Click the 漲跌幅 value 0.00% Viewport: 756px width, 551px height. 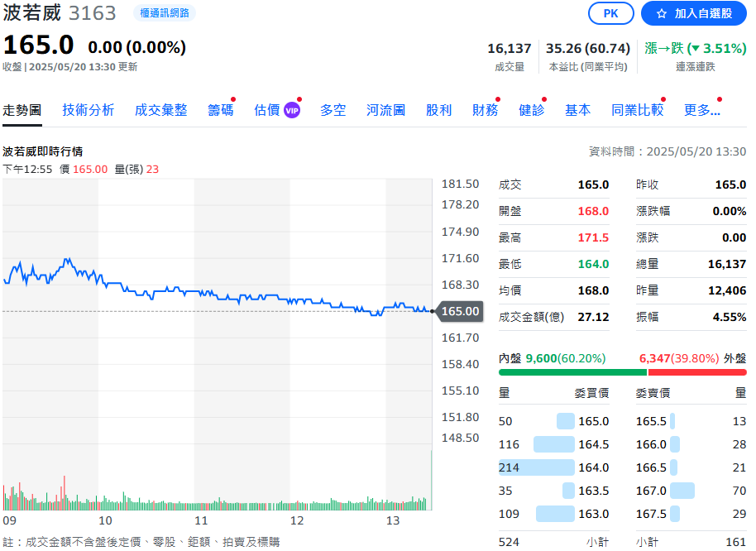tap(729, 211)
